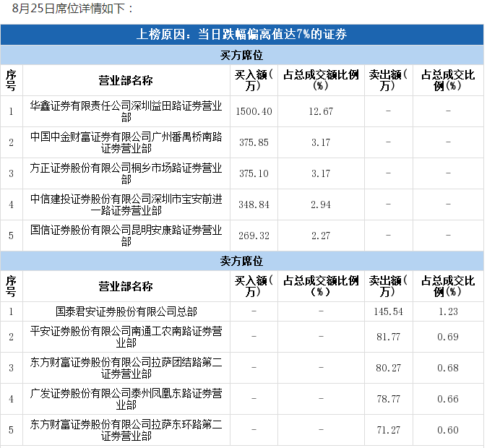Select the sell amount 81.77
The width and height of the screenshot is (487, 448).
pyautogui.click(x=388, y=337)
